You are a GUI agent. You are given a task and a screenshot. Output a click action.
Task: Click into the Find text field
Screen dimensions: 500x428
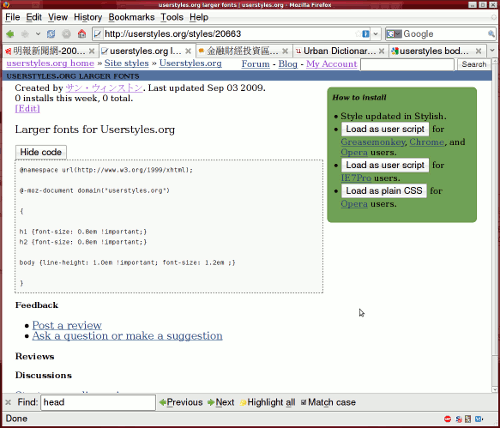coord(98,402)
